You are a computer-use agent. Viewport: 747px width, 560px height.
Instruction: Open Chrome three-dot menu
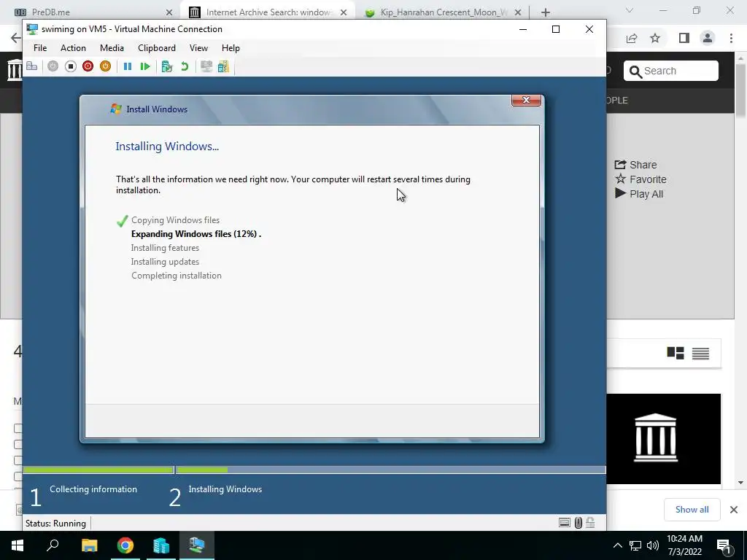pyautogui.click(x=731, y=38)
